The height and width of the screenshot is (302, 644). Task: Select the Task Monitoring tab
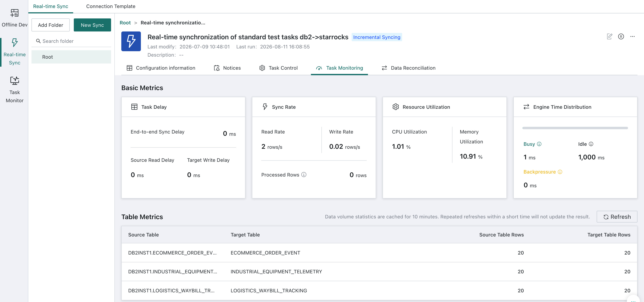coord(339,68)
